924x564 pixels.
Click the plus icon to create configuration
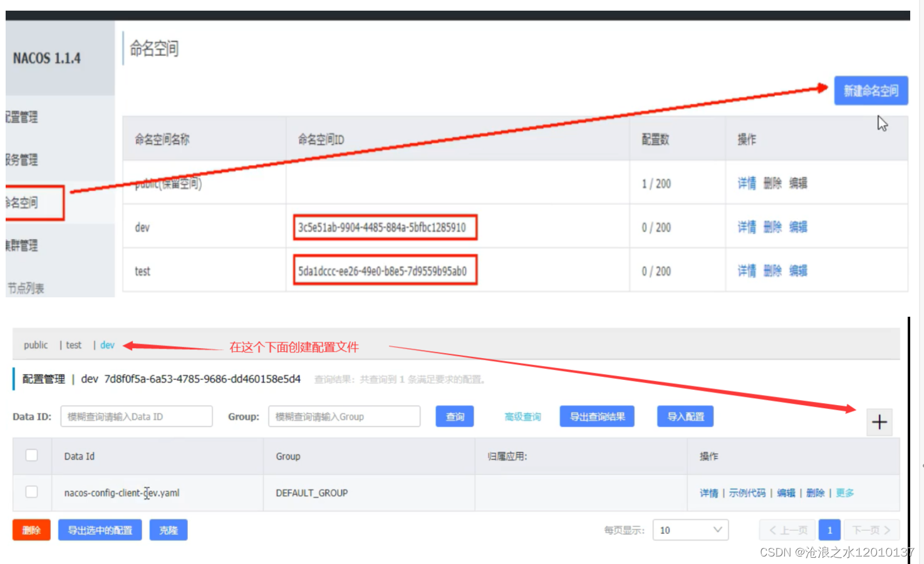879,422
